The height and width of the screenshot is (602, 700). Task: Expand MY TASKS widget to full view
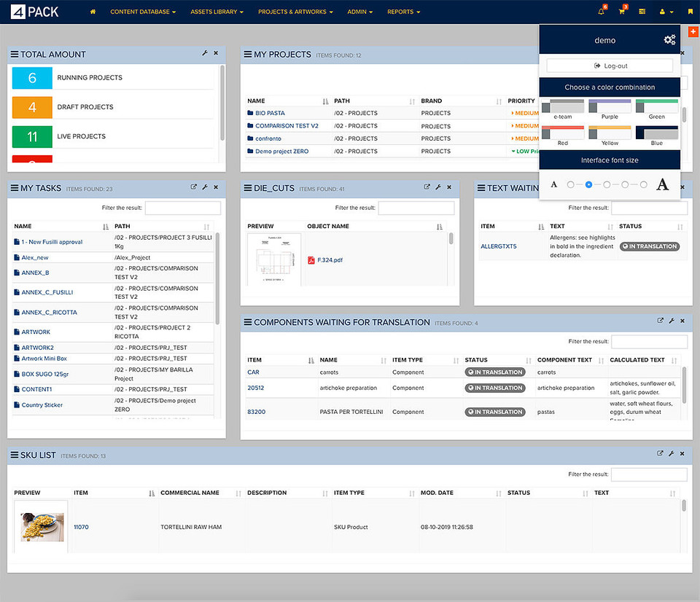pos(192,187)
